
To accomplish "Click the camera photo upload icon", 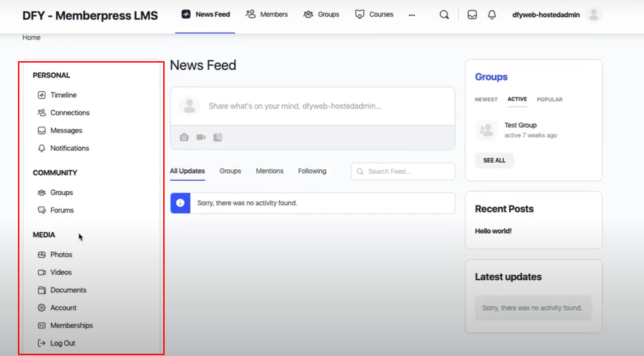I will pyautogui.click(x=184, y=137).
